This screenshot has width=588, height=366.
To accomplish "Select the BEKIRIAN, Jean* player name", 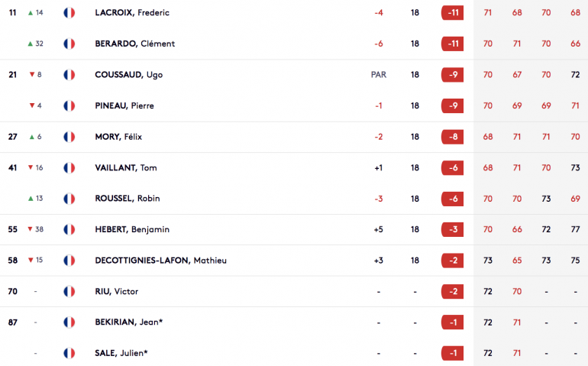I will click(x=128, y=322).
